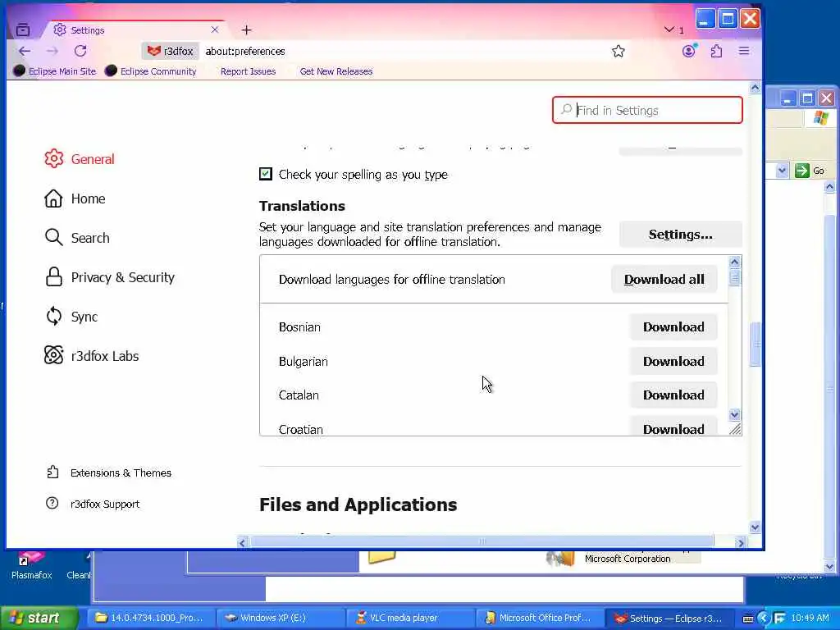Image resolution: width=840 pixels, height=630 pixels.
Task: Click the r3dfox identity icon in address bar
Action: click(x=170, y=51)
